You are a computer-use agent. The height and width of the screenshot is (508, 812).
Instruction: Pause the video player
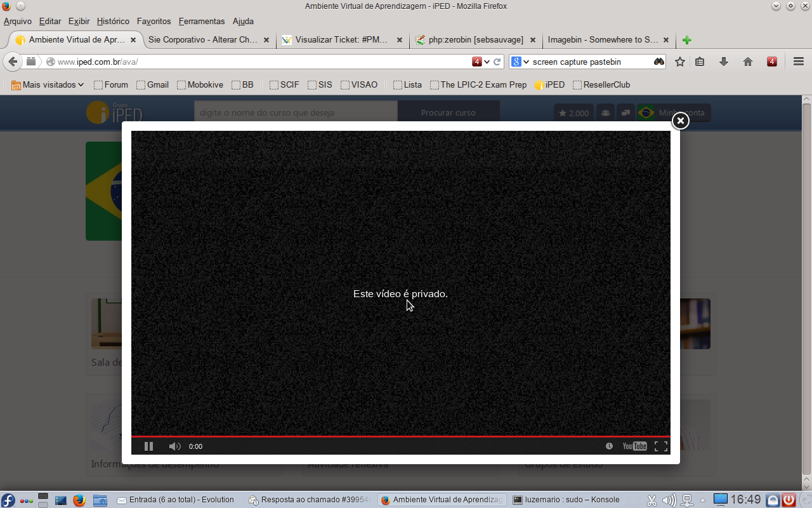pos(148,446)
